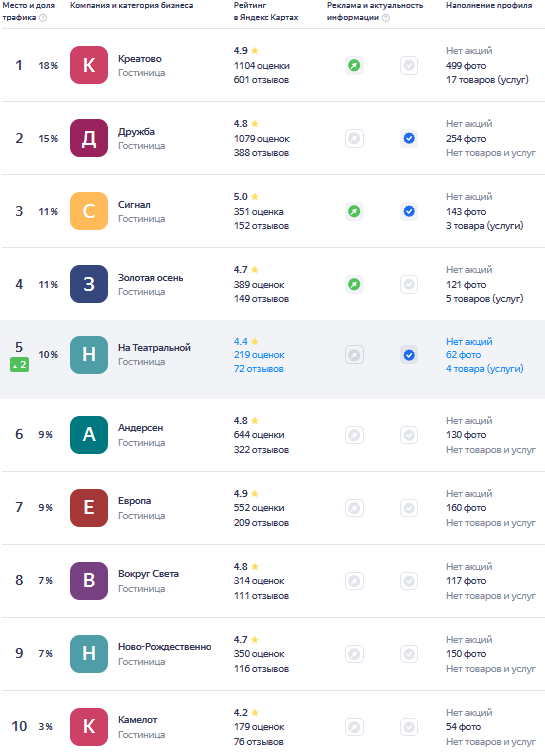Select the Ново-Рождественно company name
The width and height of the screenshot is (545, 755).
pos(165,647)
